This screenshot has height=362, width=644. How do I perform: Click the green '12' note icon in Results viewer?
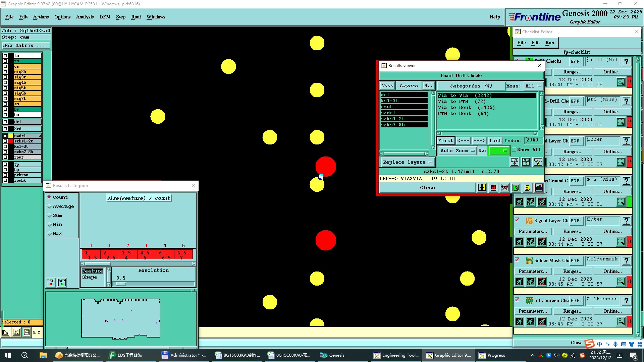516,188
